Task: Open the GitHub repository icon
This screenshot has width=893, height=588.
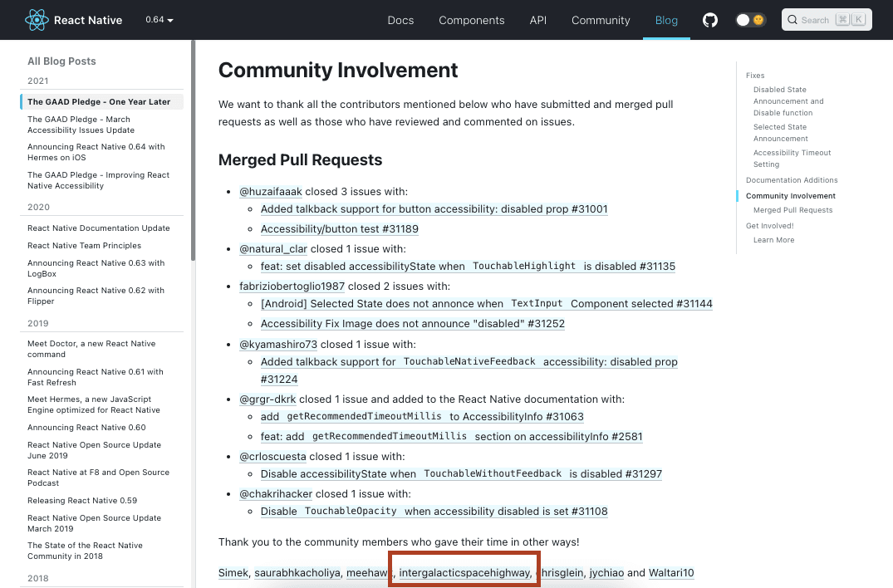Action: (710, 20)
